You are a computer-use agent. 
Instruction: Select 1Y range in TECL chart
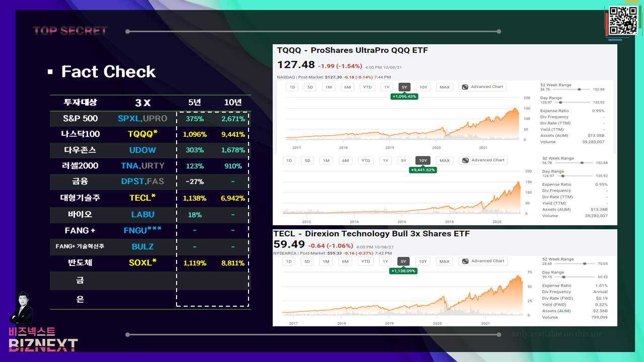coord(385,261)
